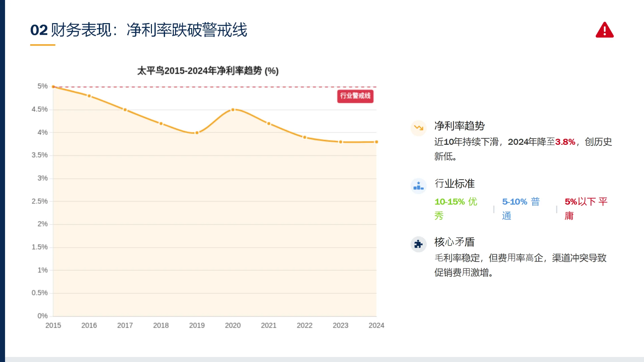
Task: Click the 近10年持续下滑 description text
Action: pyautogui.click(x=523, y=149)
